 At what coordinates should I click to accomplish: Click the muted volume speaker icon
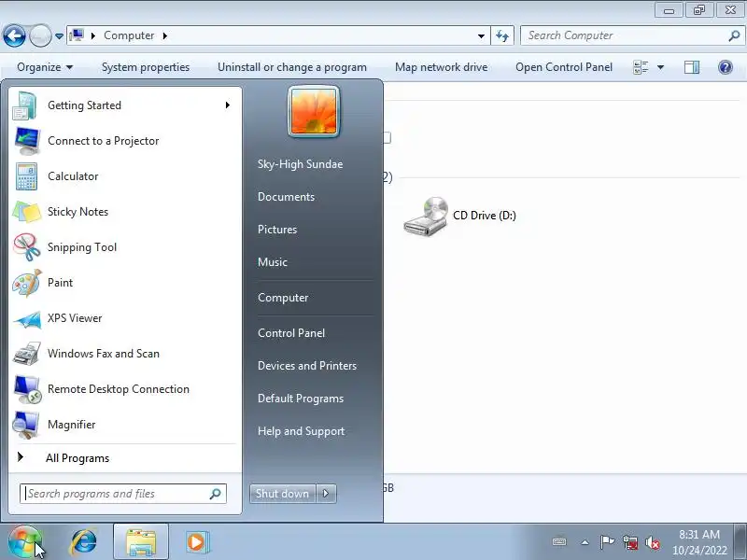(x=653, y=542)
